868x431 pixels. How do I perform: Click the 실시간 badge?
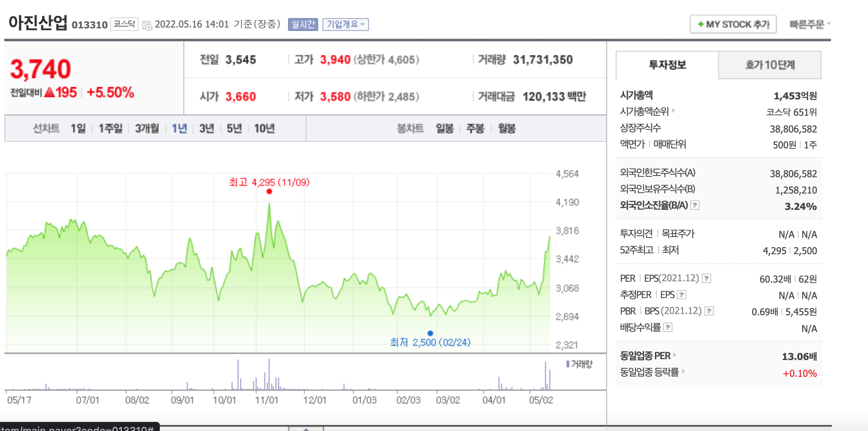click(303, 25)
